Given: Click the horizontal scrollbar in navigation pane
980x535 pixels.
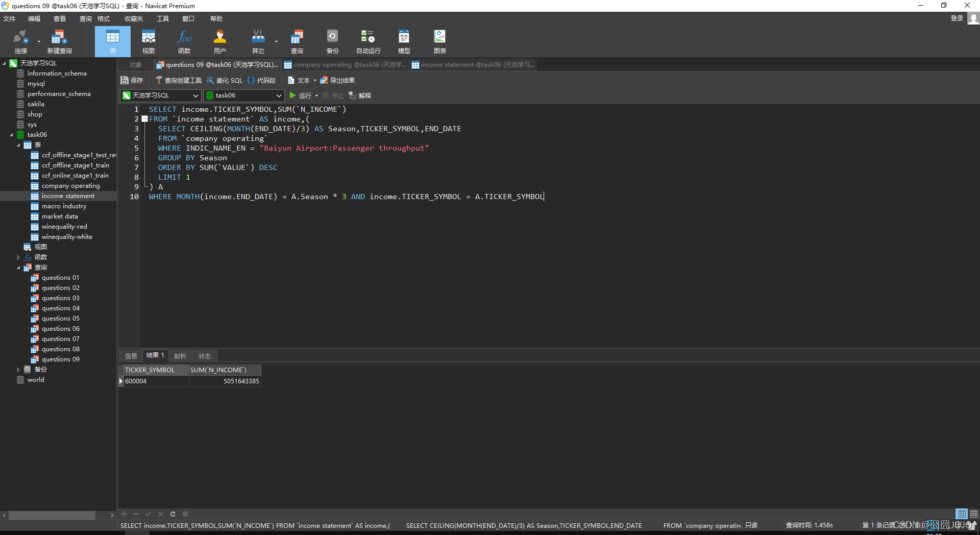Looking at the screenshot, I should click(x=52, y=515).
